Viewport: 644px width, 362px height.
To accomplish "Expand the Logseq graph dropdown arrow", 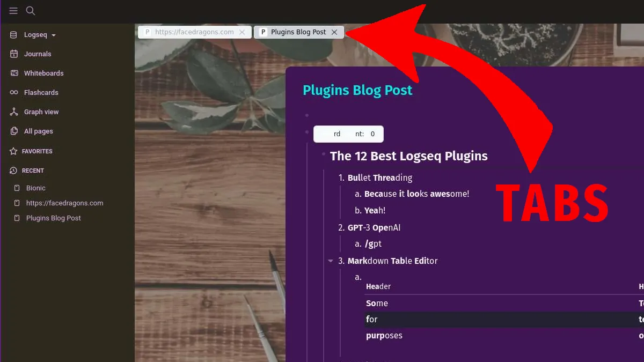I will point(54,35).
